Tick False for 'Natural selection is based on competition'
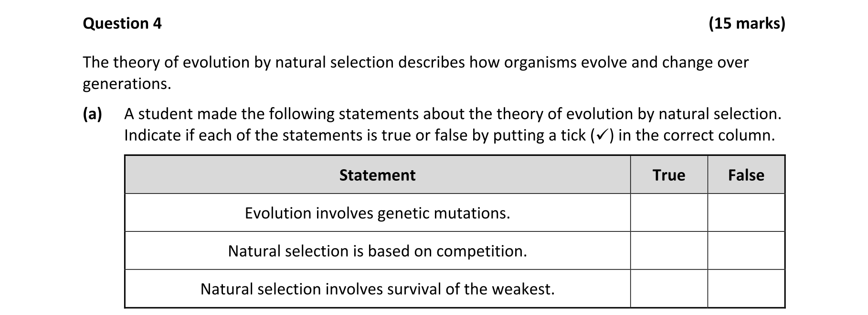The image size is (868, 315). (x=746, y=250)
